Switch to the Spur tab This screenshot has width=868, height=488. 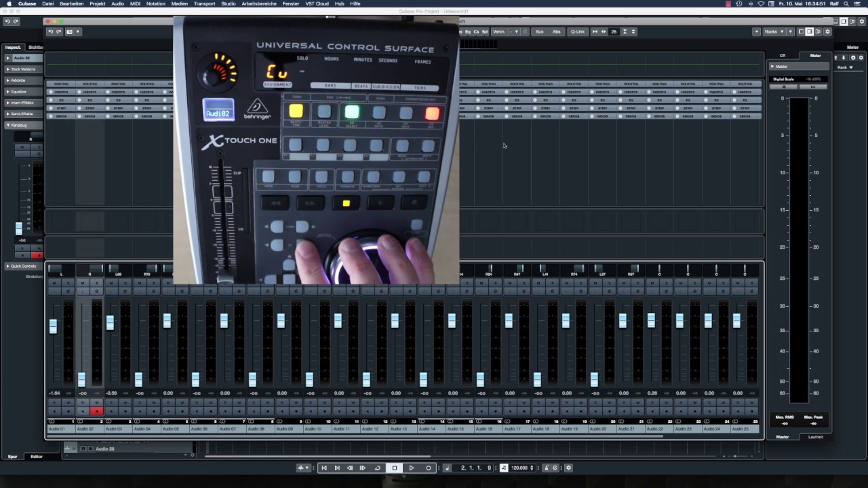click(x=12, y=457)
